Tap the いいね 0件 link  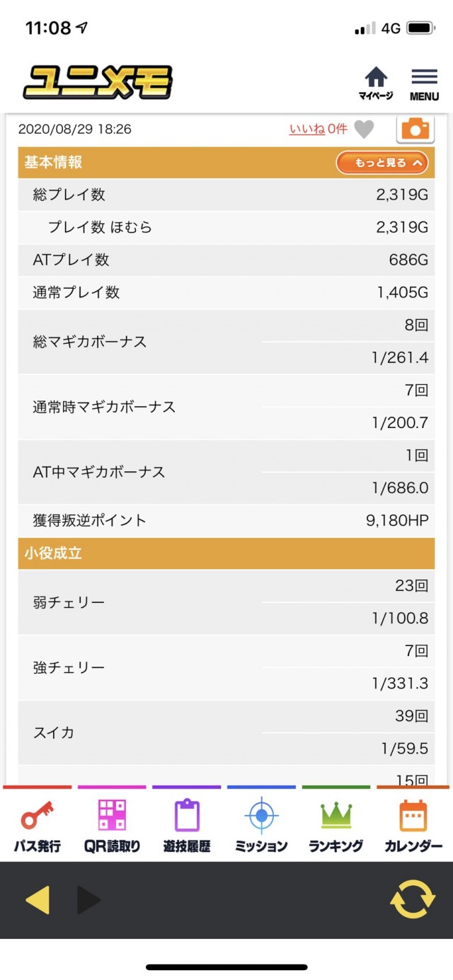(318, 129)
